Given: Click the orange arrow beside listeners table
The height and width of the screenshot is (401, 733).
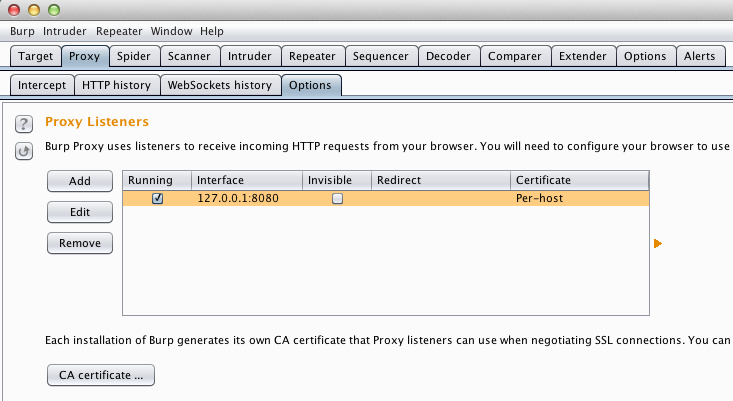Looking at the screenshot, I should pos(658,243).
